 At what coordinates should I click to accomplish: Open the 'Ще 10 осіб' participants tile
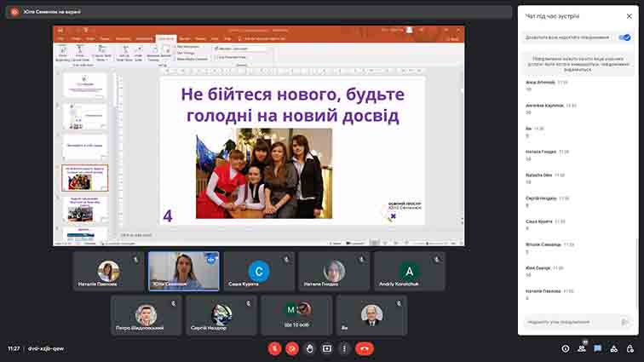296,315
